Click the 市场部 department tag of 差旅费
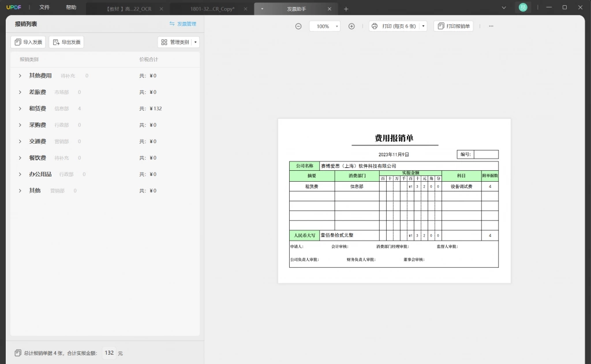 (62, 92)
